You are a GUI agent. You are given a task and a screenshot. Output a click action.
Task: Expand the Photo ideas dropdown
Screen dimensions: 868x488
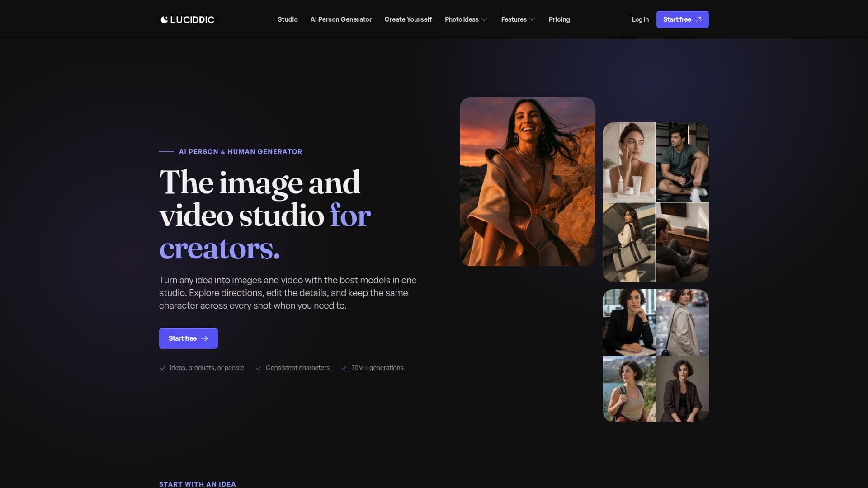(x=466, y=19)
